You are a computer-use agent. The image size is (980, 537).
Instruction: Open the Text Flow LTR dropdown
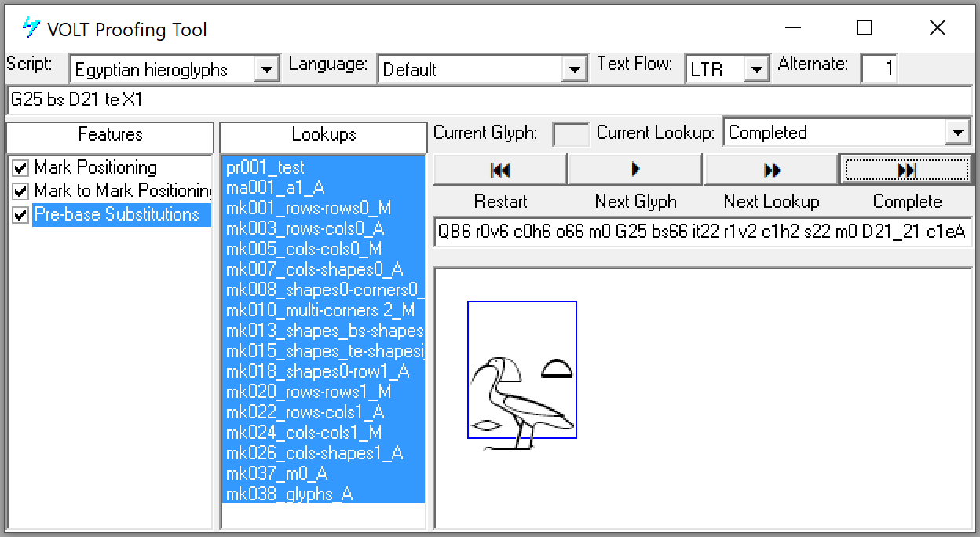757,68
